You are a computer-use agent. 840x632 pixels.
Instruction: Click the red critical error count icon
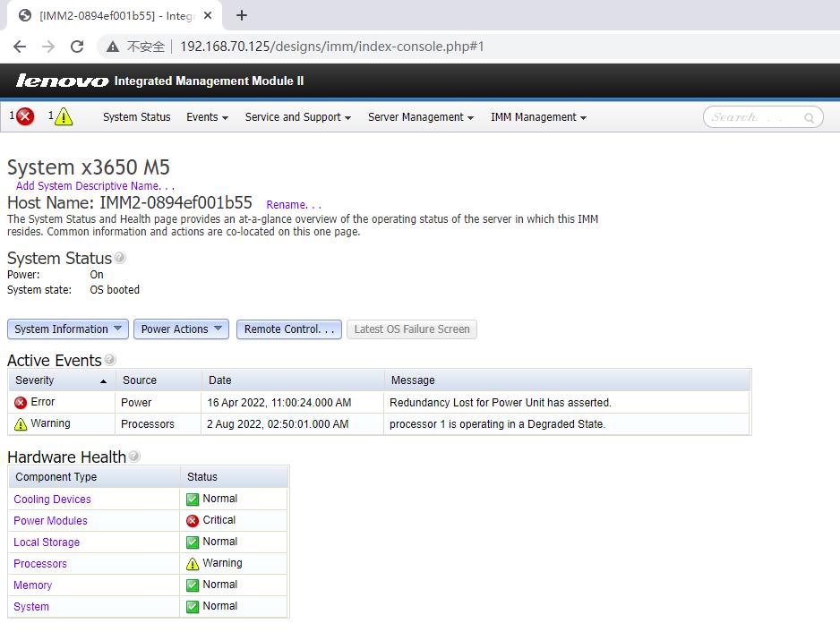[25, 116]
